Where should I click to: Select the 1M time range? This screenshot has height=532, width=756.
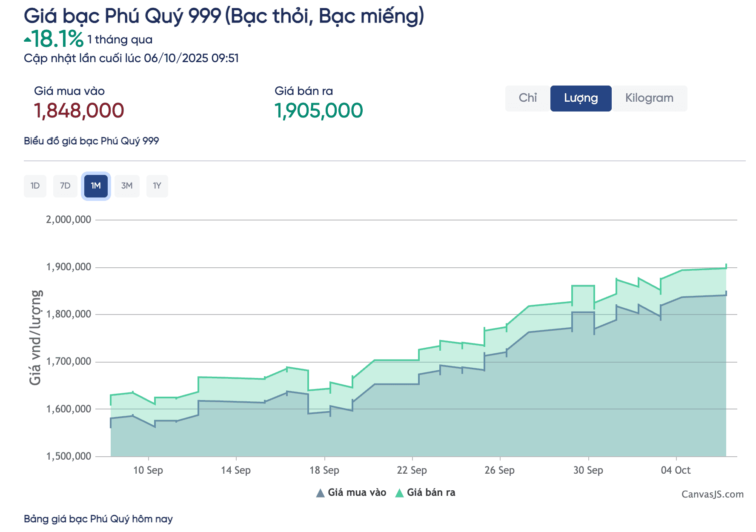(x=96, y=186)
